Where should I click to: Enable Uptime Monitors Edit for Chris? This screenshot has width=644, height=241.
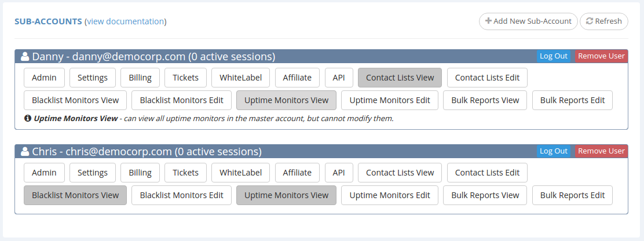[390, 195]
